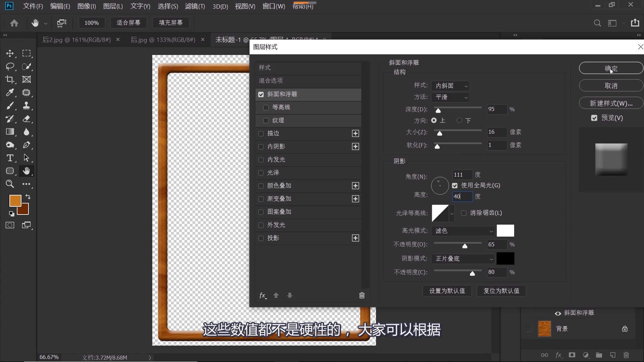Select the Brush tool

click(x=10, y=106)
